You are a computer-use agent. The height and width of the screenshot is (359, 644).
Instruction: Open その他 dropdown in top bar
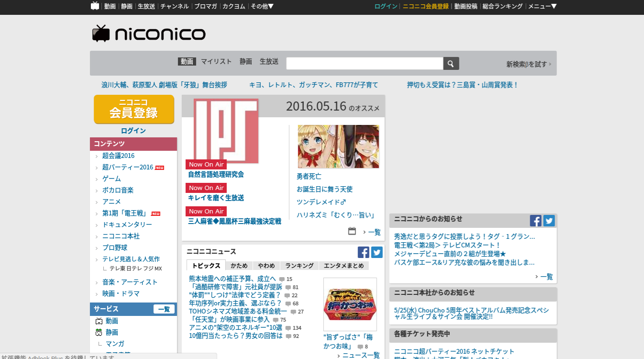point(262,6)
